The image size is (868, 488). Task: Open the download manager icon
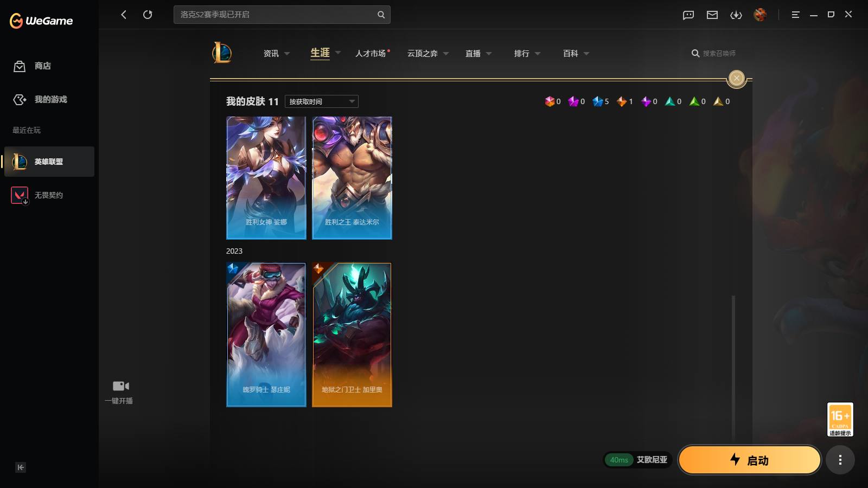(x=736, y=15)
